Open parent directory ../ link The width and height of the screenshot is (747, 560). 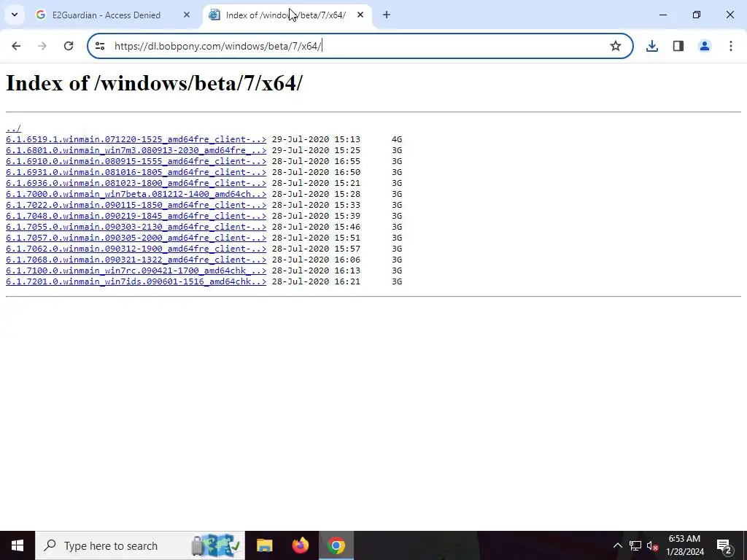13,128
